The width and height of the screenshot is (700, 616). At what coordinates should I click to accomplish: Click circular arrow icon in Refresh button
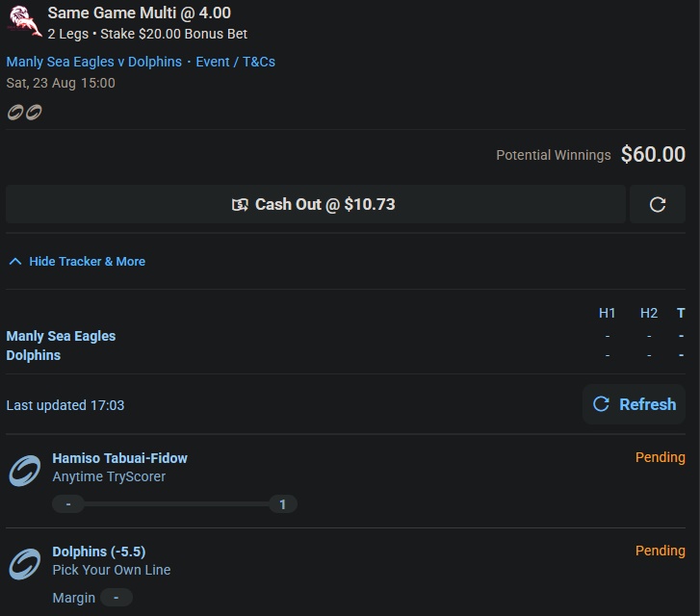tap(601, 404)
